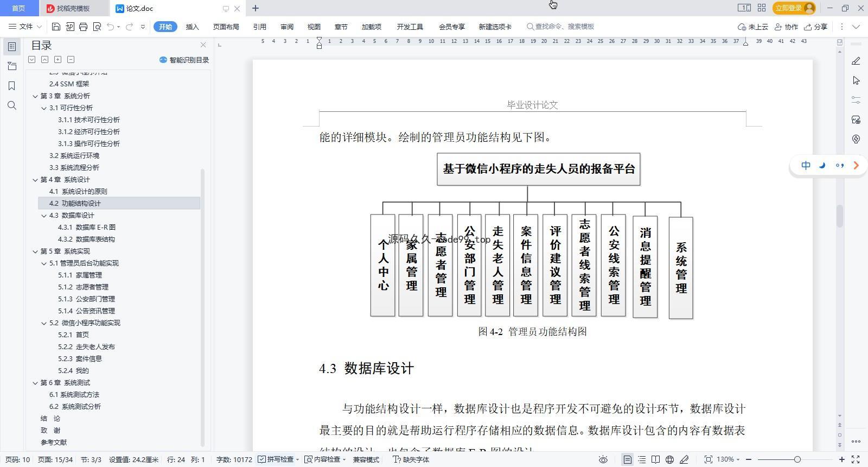Click the more options dots in right sidebar

(856, 441)
